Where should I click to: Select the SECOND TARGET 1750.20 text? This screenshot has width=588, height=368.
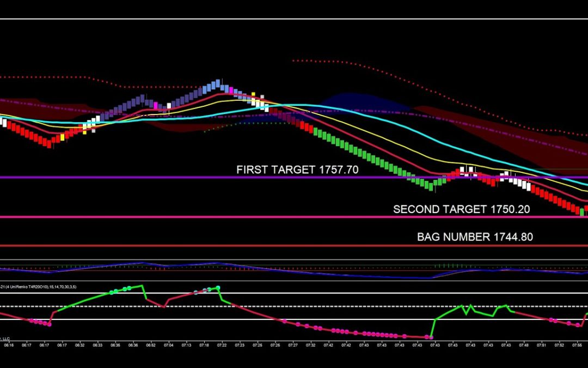pyautogui.click(x=462, y=209)
